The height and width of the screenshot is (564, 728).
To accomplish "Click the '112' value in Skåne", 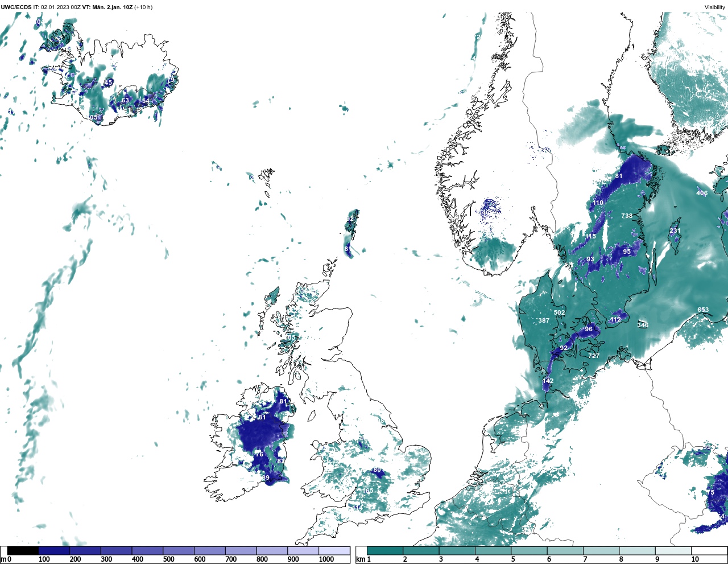I will click(x=615, y=320).
